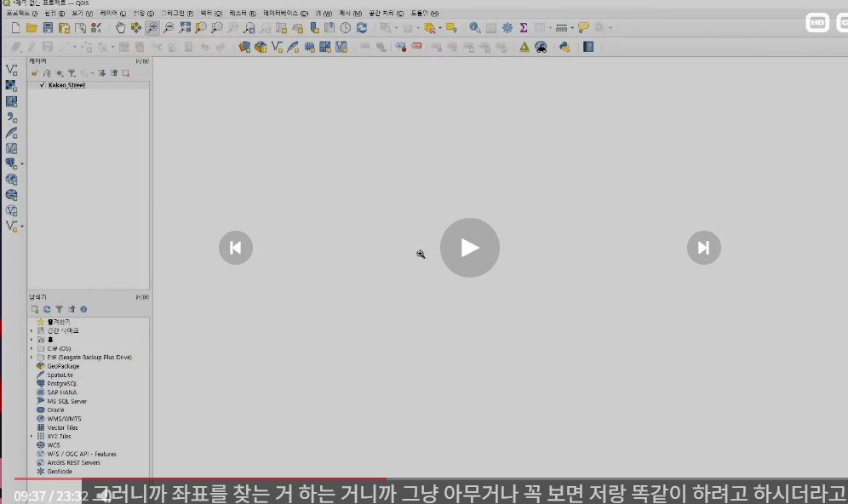Click the Add WMS layer globe icon
Screen dimensions: 848x504
click(x=11, y=180)
